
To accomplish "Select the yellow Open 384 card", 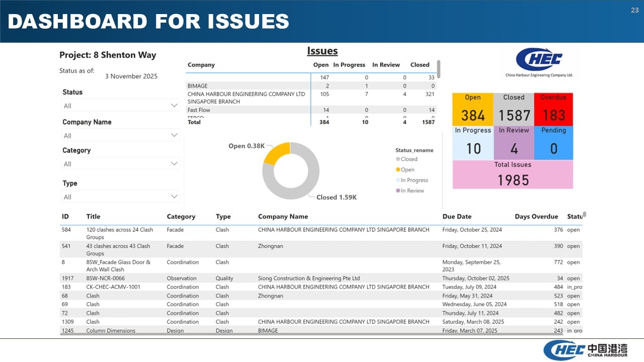I will click(x=473, y=109).
